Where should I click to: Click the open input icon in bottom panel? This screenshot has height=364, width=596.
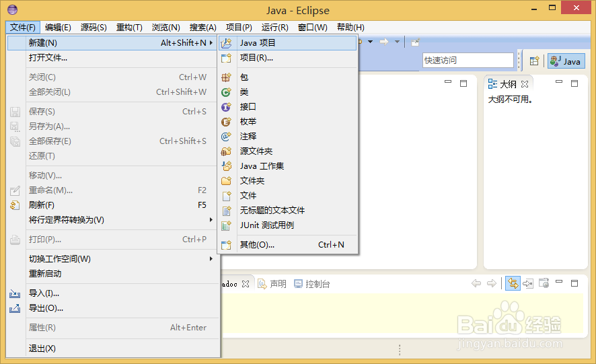coord(528,283)
